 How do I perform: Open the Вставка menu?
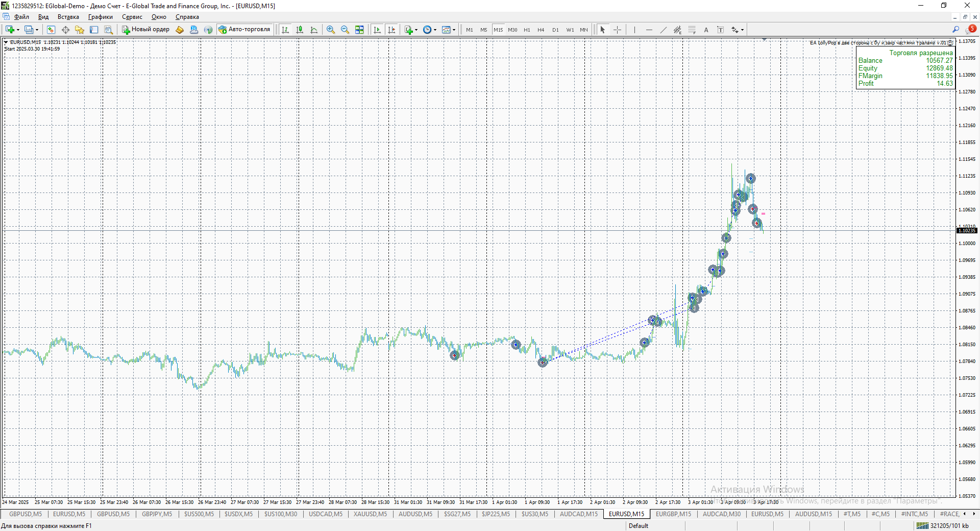point(68,17)
